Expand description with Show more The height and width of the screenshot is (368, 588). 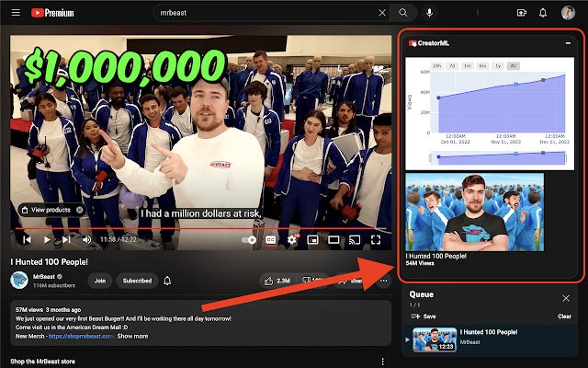[132, 336]
